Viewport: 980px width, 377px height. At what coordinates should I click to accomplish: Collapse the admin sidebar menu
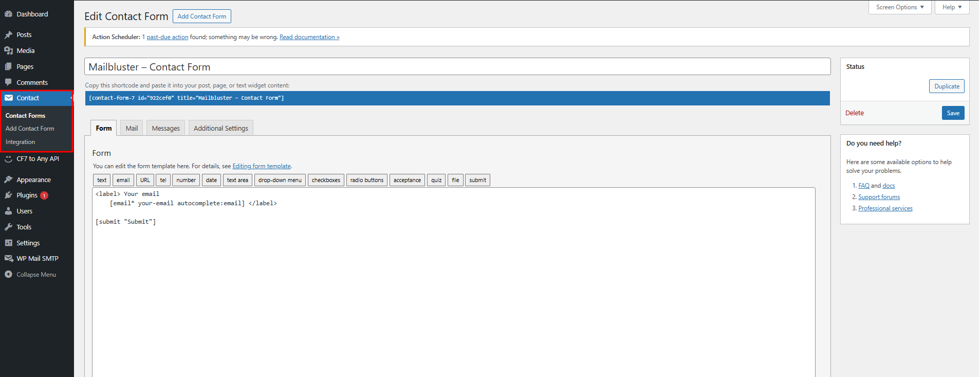tap(30, 275)
